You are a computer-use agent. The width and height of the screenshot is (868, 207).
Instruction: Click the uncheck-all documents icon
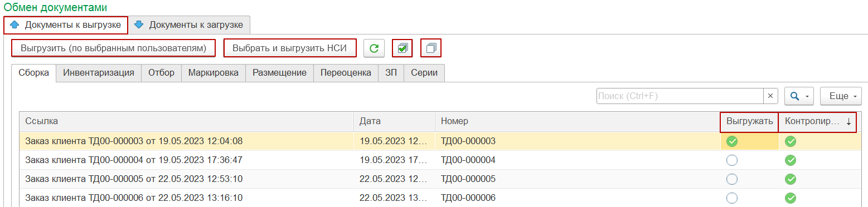(x=430, y=48)
